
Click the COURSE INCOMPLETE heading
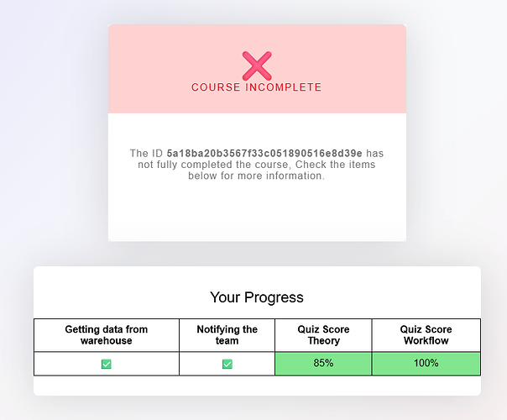click(256, 87)
